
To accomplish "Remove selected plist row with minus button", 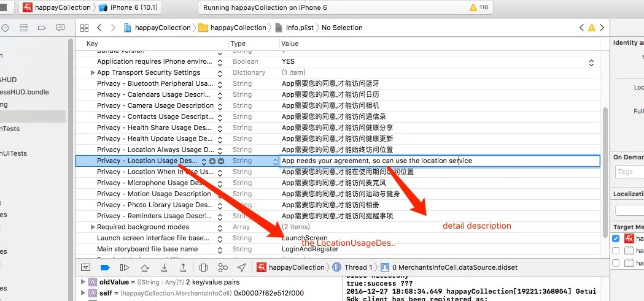I will coord(221,161).
